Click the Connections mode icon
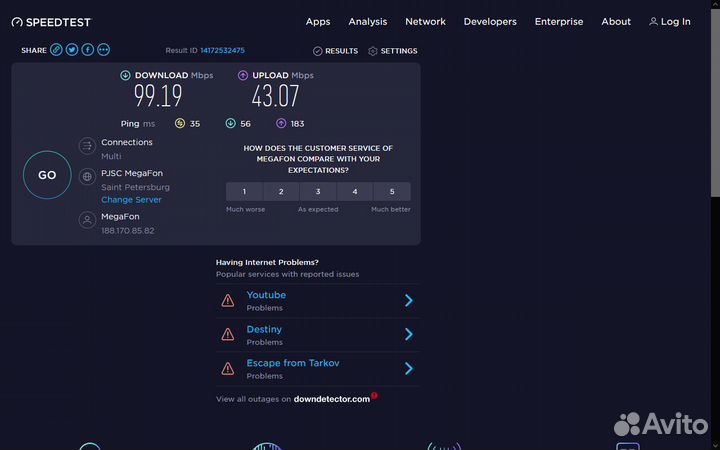Screen dimensions: 720x450 [x=87, y=146]
